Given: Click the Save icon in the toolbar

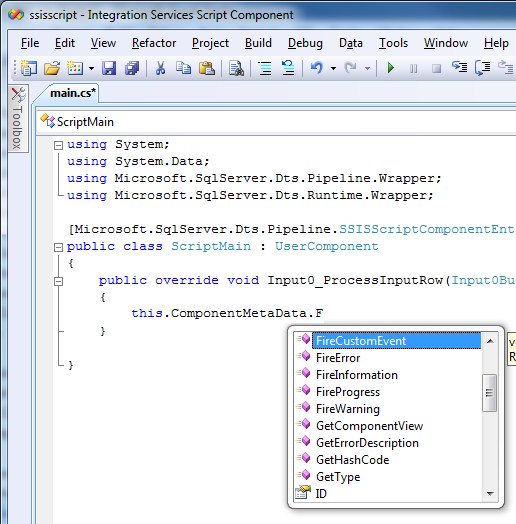Looking at the screenshot, I should (109, 68).
